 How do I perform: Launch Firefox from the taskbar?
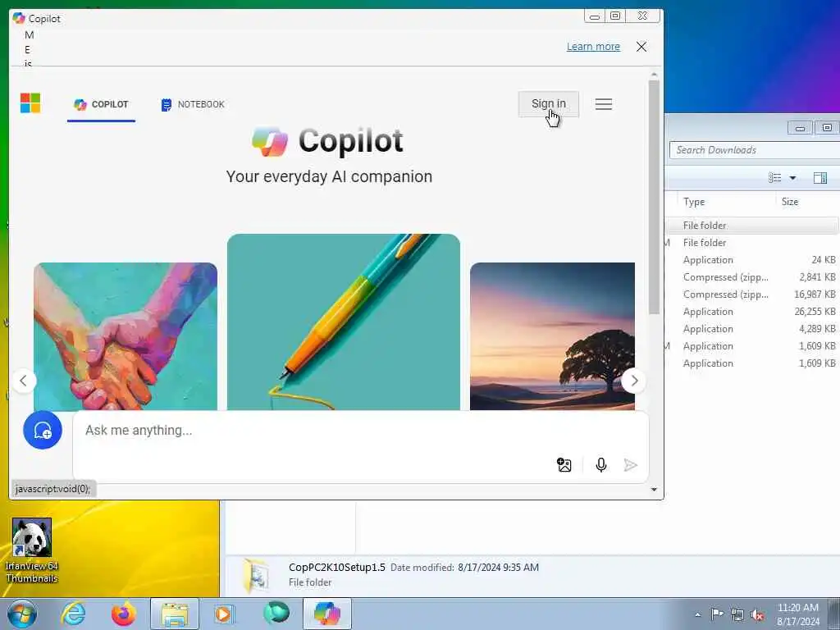(x=123, y=614)
